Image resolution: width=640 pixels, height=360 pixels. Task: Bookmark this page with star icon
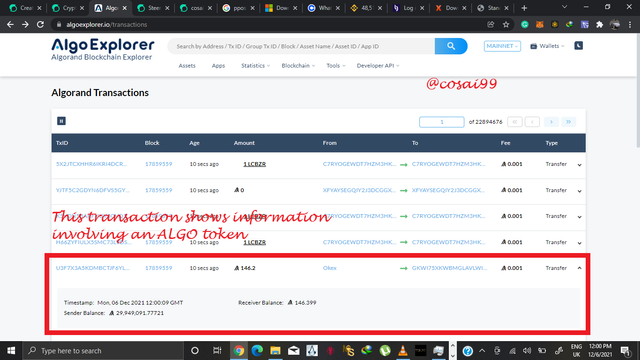click(506, 24)
